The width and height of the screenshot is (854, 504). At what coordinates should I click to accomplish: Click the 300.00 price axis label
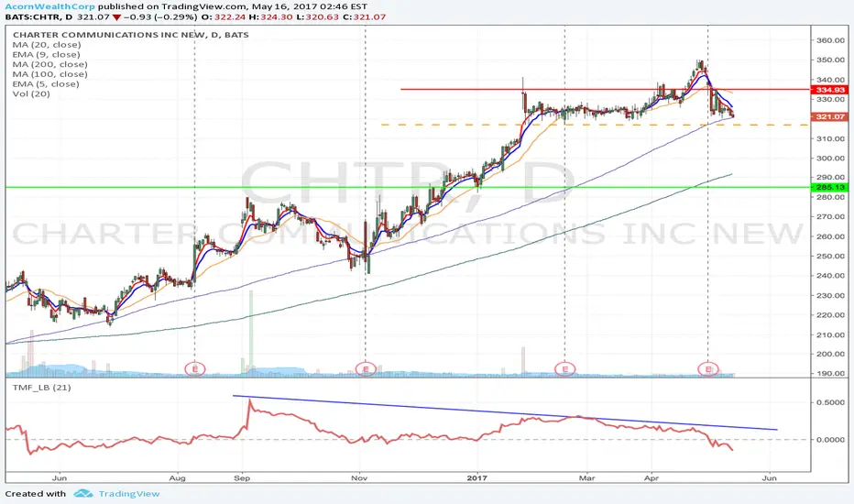coord(830,158)
